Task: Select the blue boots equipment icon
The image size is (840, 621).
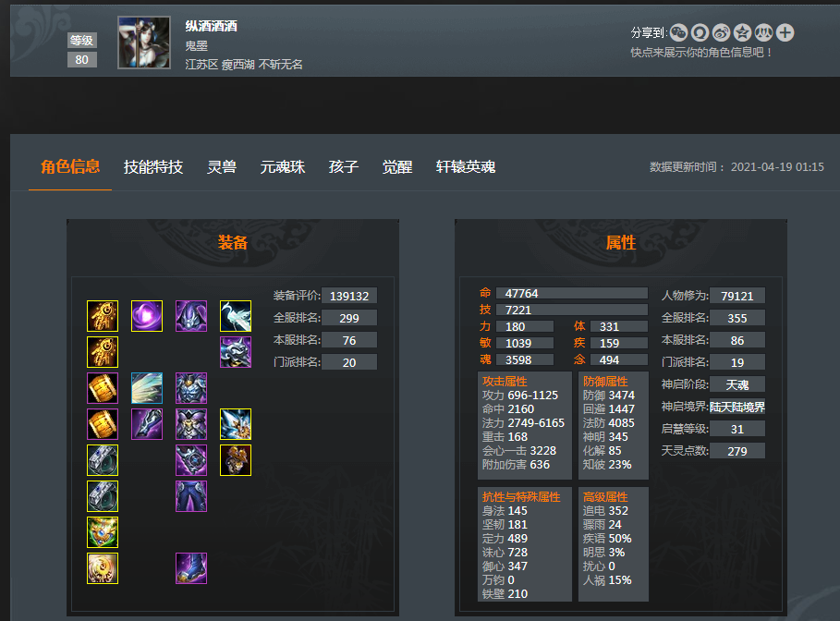Action: (191, 568)
